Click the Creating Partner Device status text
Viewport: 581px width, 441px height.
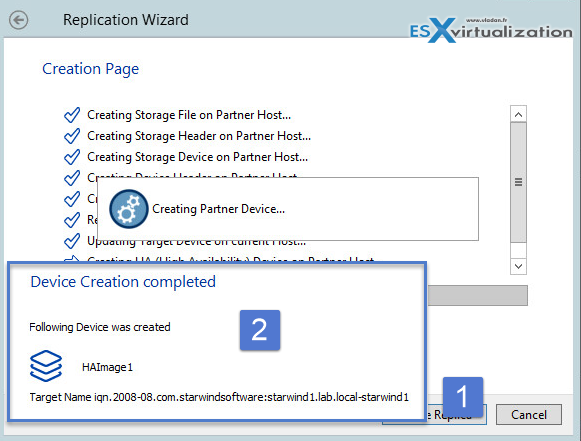pos(219,209)
